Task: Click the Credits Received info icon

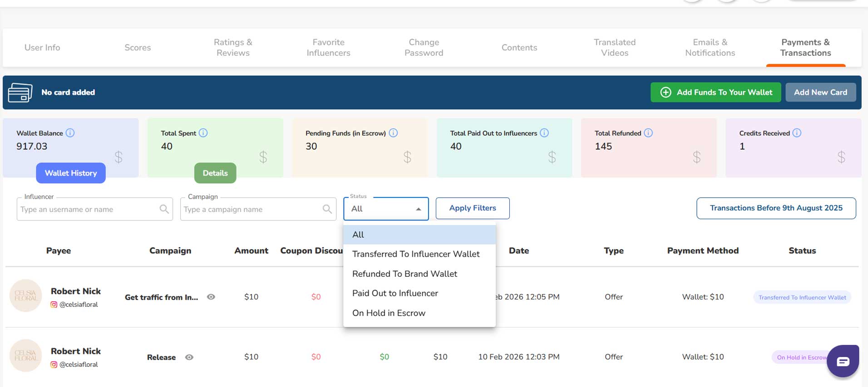Action: point(797,133)
